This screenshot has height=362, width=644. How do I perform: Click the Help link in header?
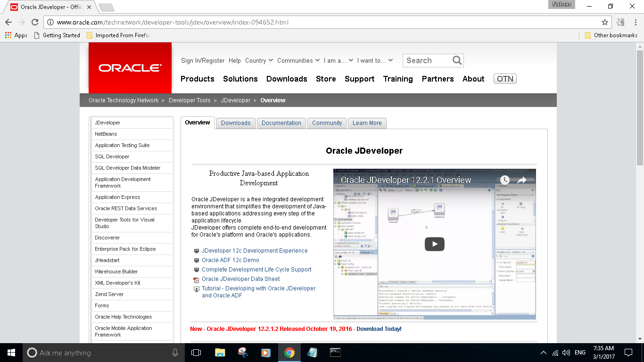(x=235, y=60)
